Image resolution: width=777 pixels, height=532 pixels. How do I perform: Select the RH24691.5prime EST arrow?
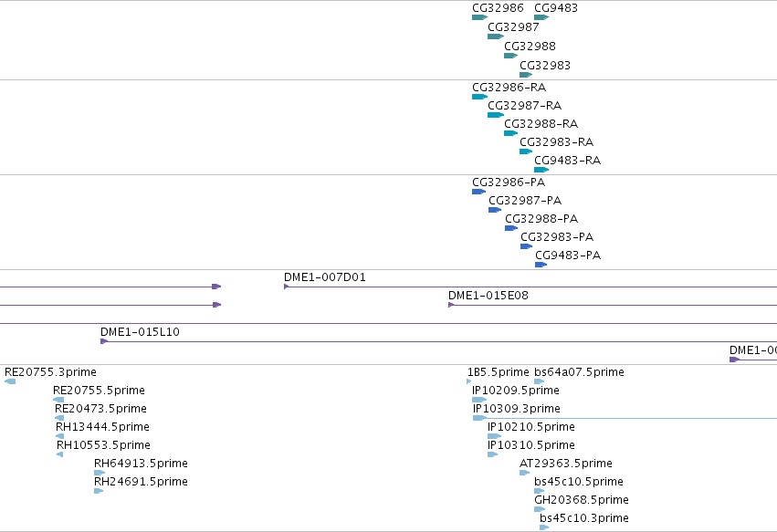99,491
